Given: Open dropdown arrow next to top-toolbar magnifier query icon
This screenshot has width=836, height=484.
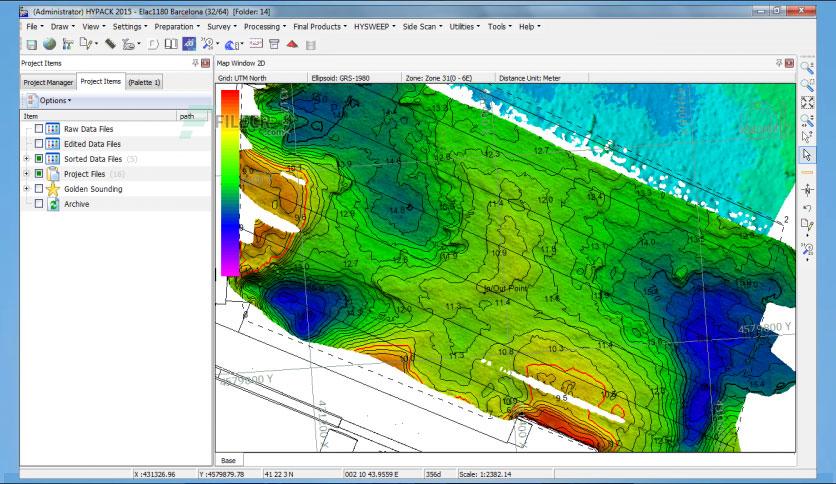Looking at the screenshot, I should (x=218, y=44).
